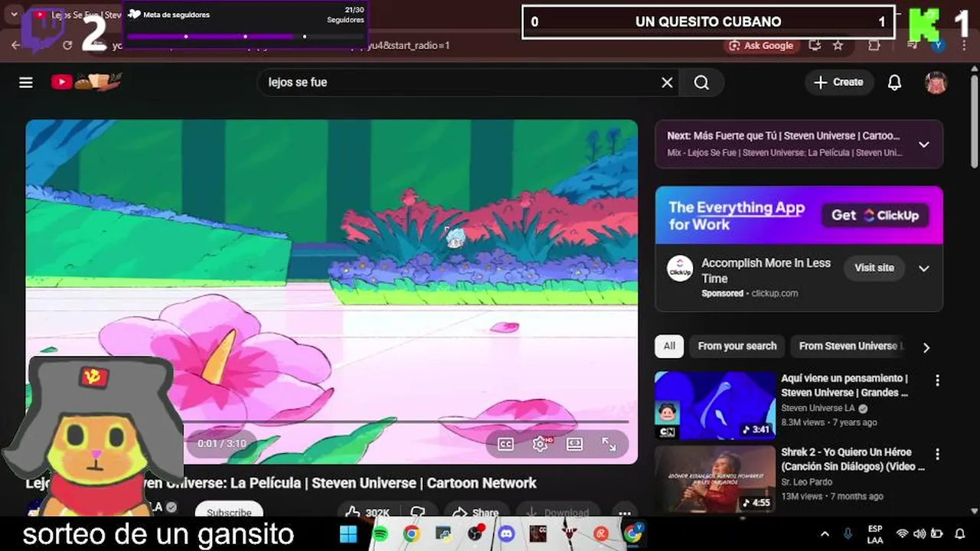
Task: Open the Create menu in YouTube
Action: pyautogui.click(x=839, y=83)
